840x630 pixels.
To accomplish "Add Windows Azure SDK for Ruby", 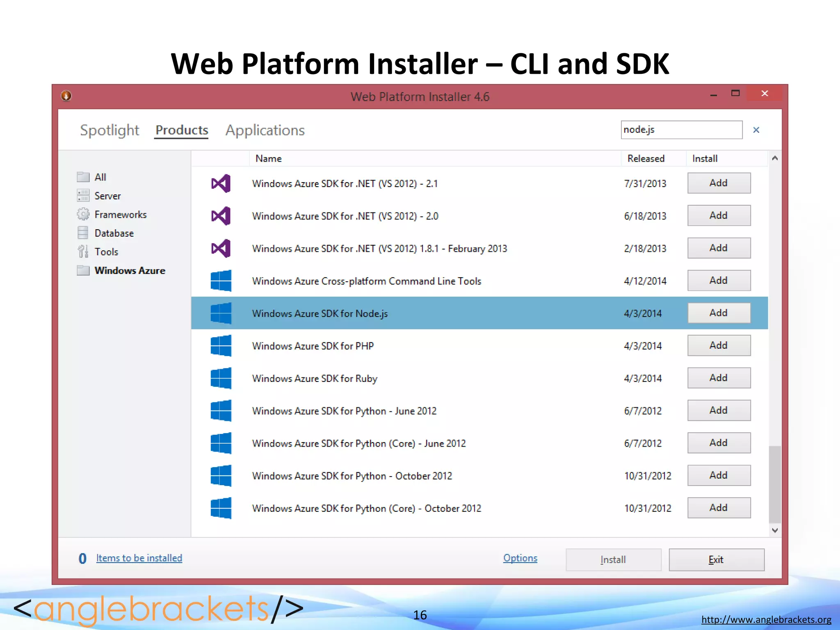I will point(719,378).
